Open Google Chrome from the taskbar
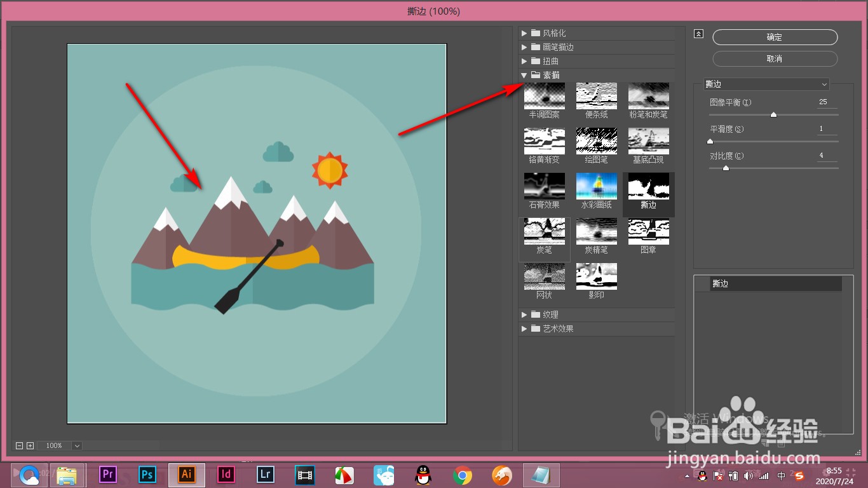Screen dimensions: 868x488 click(x=463, y=475)
